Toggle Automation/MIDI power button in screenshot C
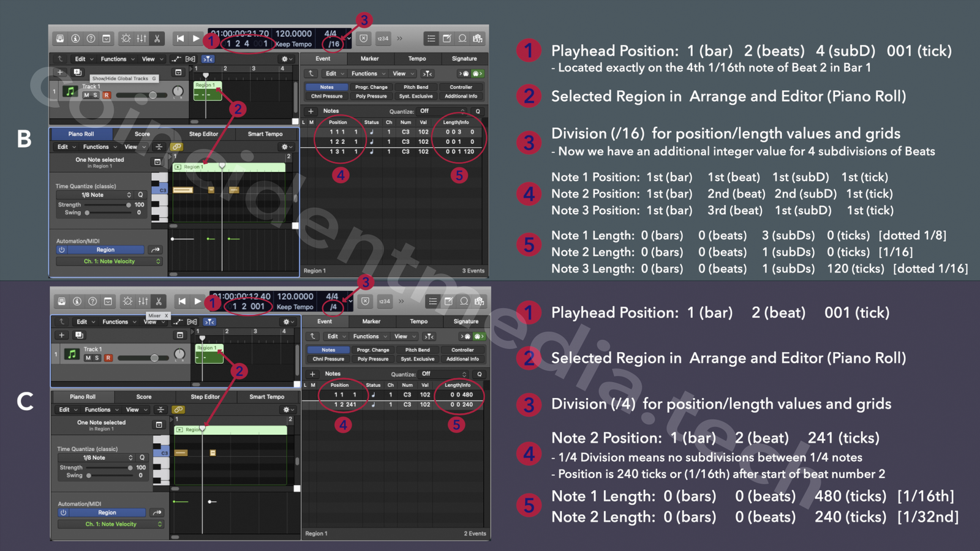This screenshot has height=551, width=980. pos(63,512)
